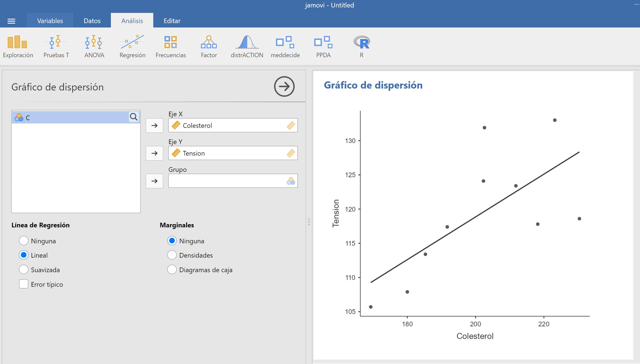Screen dimensions: 640x364
Task: Select Densidades marginals option
Action: pyautogui.click(x=172, y=255)
